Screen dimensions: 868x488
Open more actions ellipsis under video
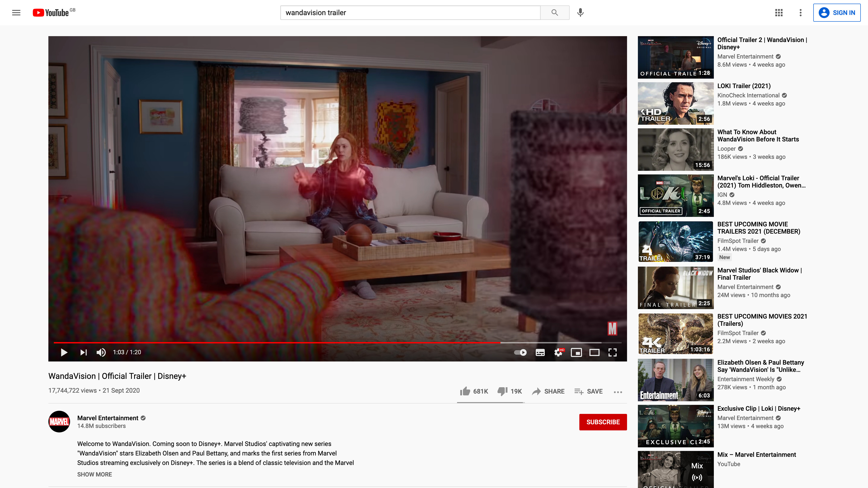(x=618, y=392)
